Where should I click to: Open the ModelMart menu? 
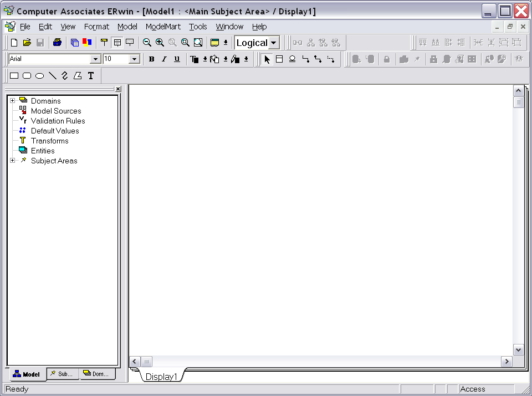tap(163, 27)
